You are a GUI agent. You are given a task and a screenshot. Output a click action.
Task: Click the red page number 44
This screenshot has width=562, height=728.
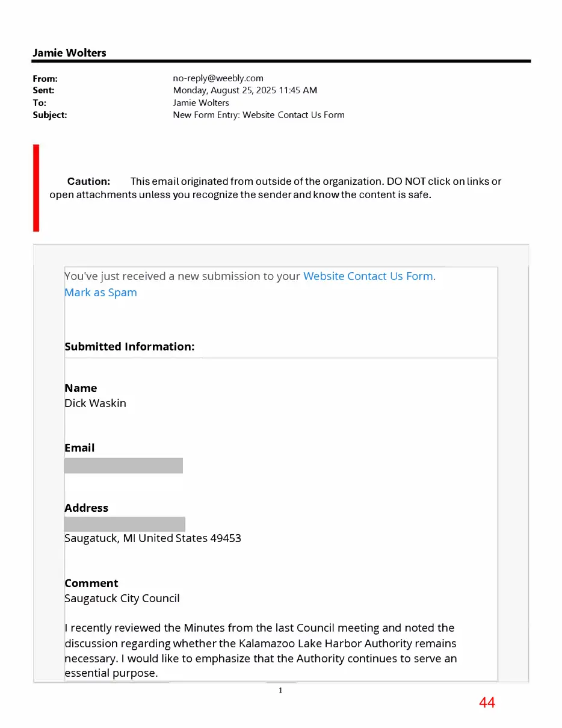coord(487,702)
